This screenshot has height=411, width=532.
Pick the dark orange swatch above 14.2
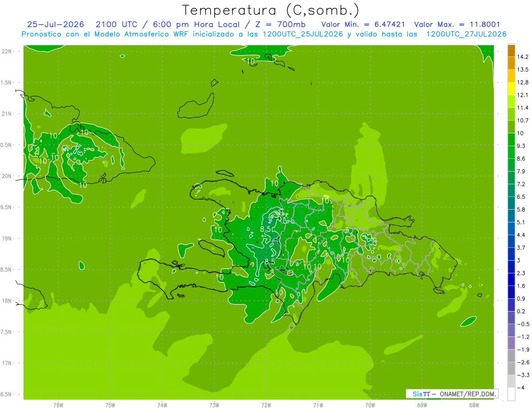coord(511,51)
